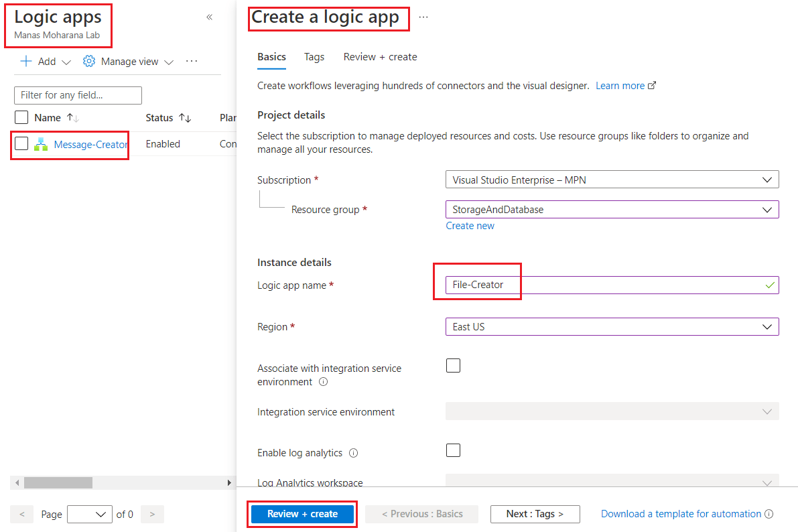Click the Logic app name field File-Creator
The height and width of the screenshot is (532, 798).
pyautogui.click(x=612, y=285)
